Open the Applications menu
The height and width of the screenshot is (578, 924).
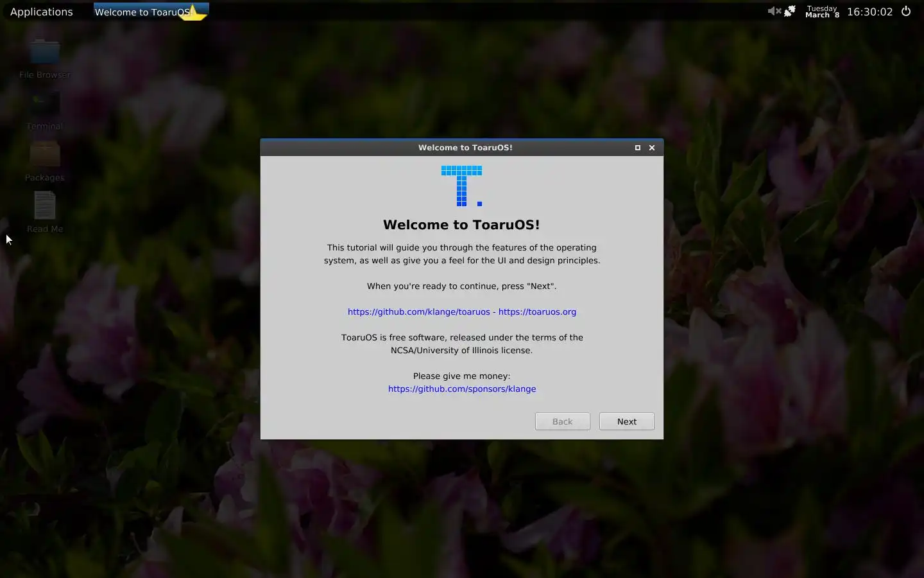42,12
